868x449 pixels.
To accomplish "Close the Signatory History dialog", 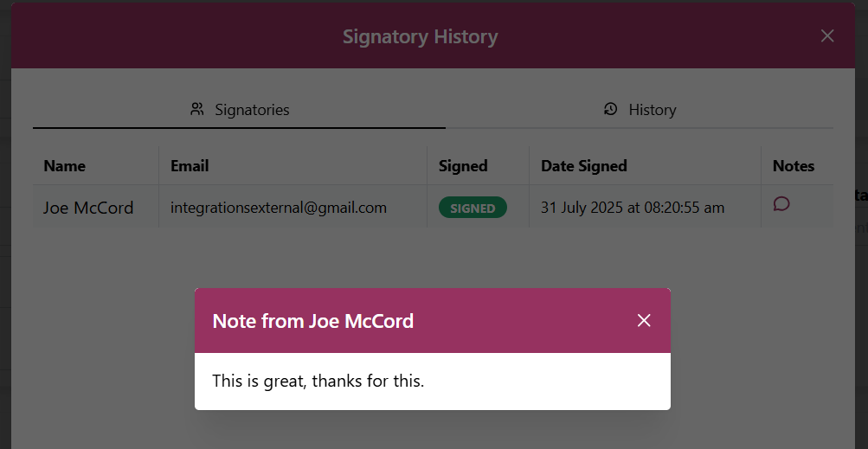I will 827,35.
